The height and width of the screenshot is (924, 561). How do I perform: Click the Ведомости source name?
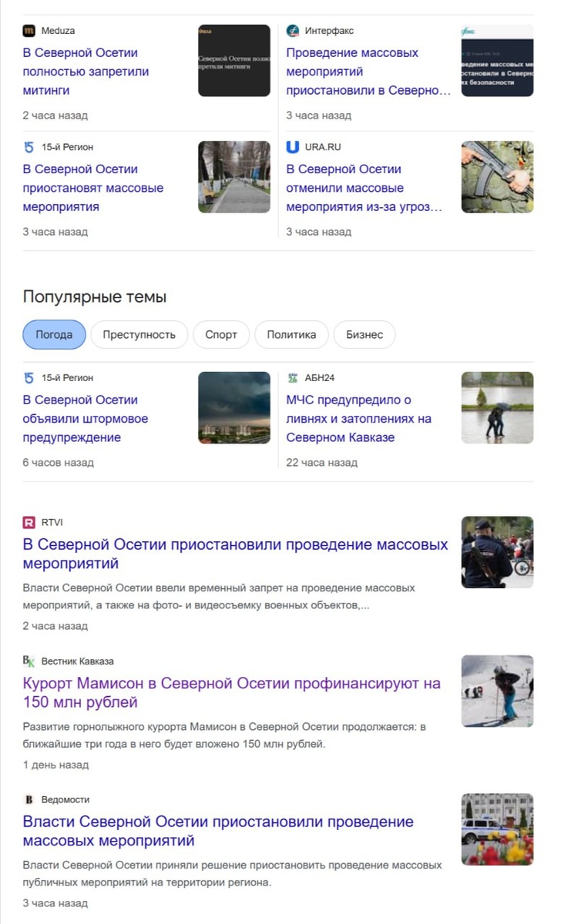66,799
